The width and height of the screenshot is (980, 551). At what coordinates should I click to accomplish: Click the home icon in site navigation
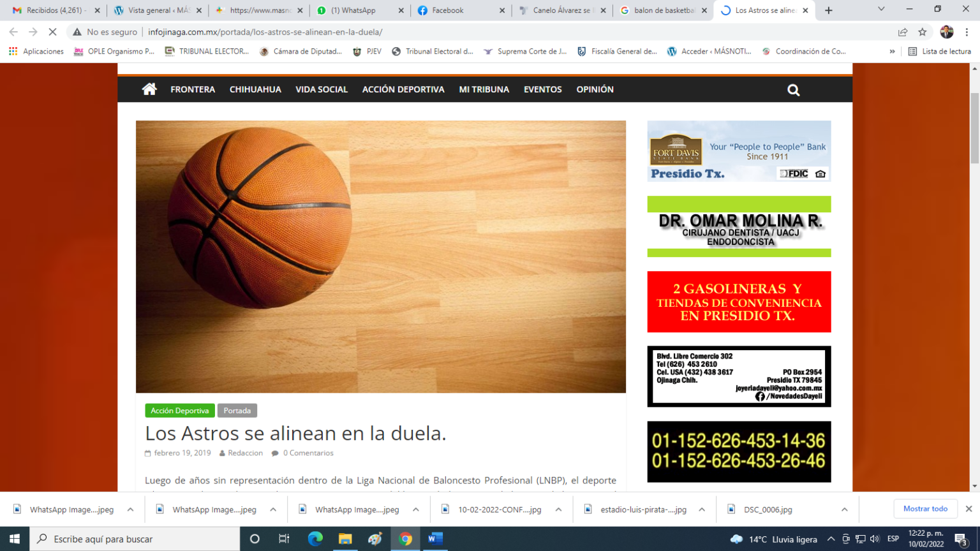[149, 89]
